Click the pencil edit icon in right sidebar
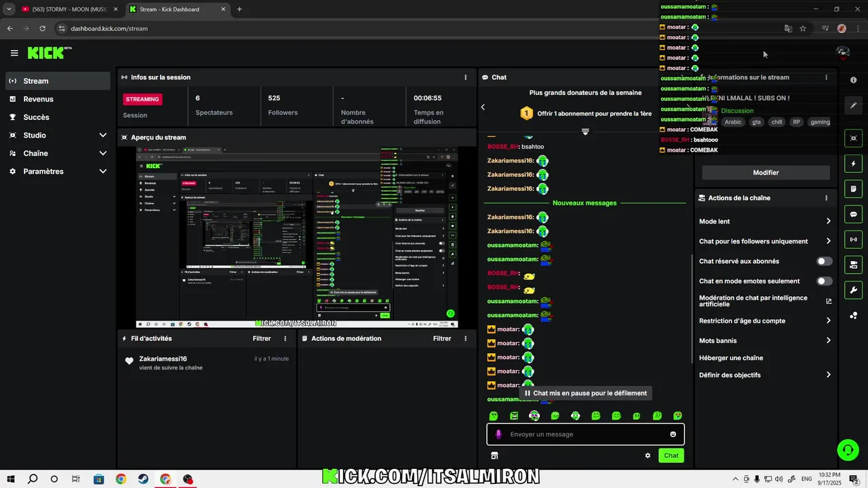Image resolution: width=868 pixels, height=488 pixels. pyautogui.click(x=853, y=105)
